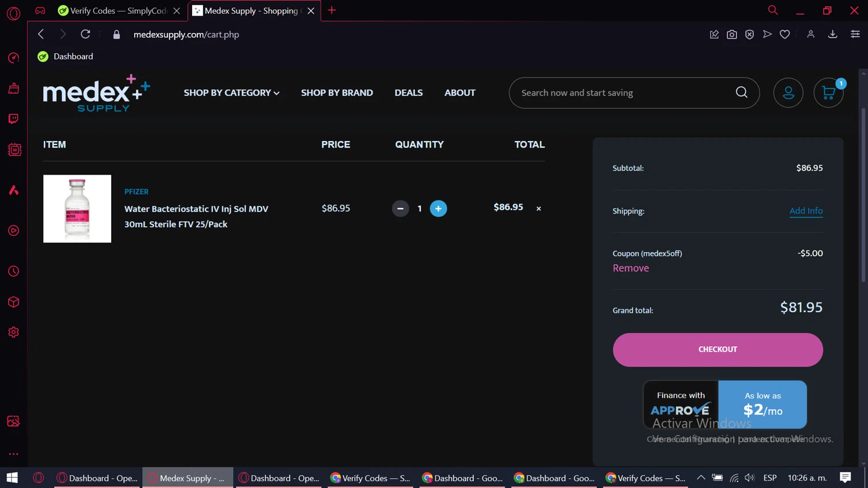Open account profile icon on Medex
Image resolution: width=868 pixels, height=488 pixels.
click(x=788, y=93)
